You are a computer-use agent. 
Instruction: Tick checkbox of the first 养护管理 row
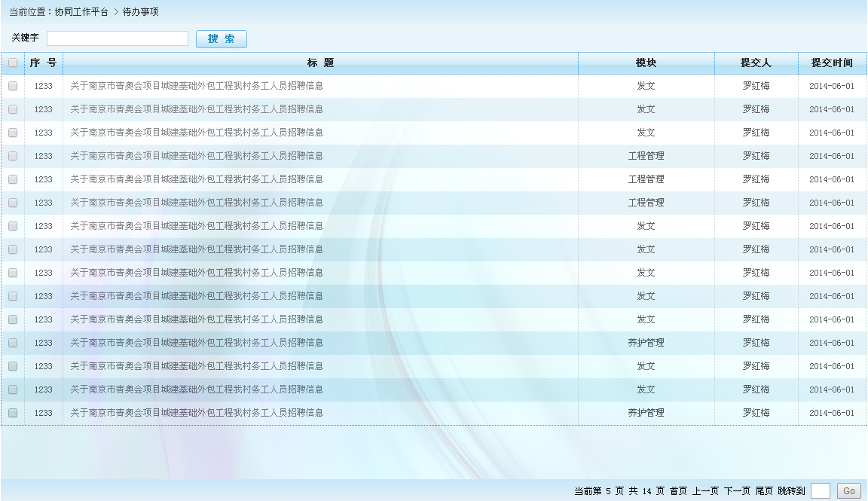13,343
